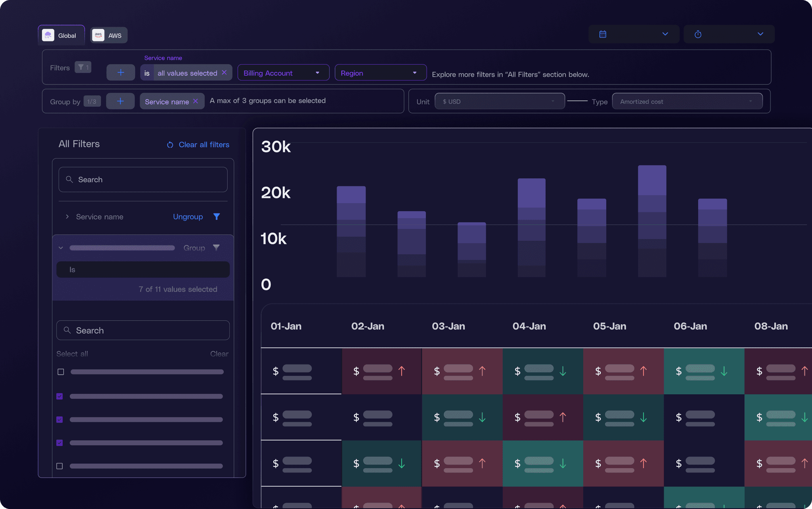Drag the Unit to Type range slider
The image size is (812, 509).
(576, 101)
